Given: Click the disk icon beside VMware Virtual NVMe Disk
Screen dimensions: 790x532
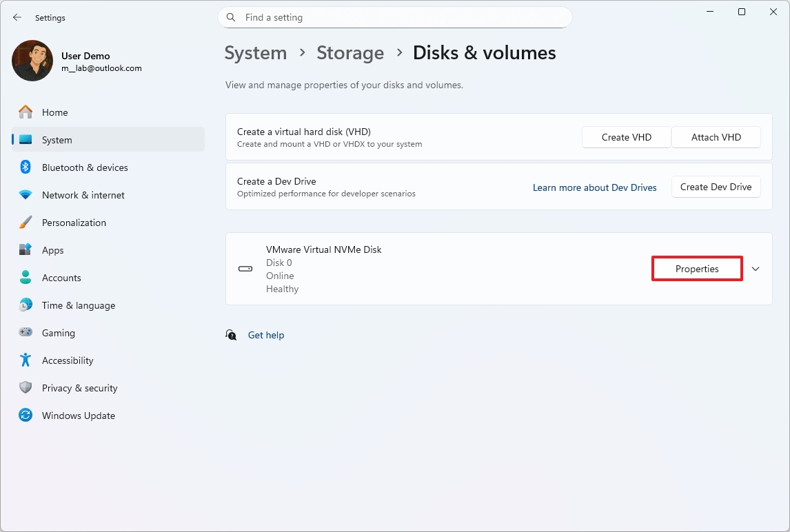Looking at the screenshot, I should (245, 269).
